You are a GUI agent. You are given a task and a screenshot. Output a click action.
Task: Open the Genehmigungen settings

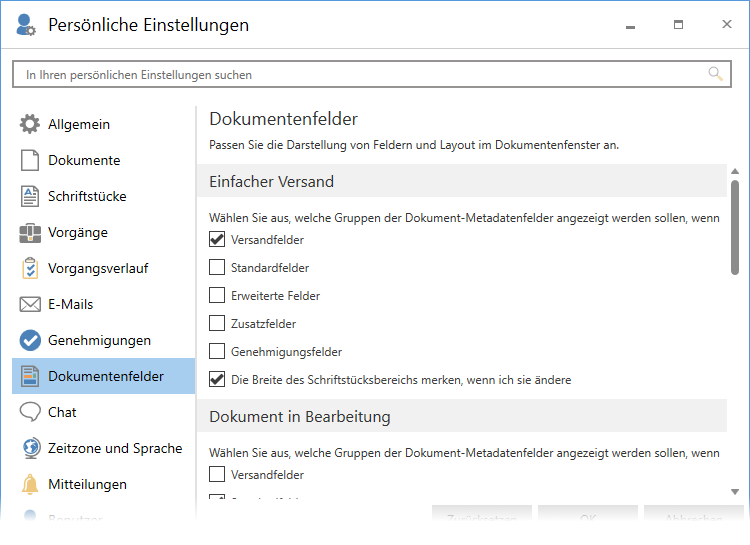click(x=103, y=340)
